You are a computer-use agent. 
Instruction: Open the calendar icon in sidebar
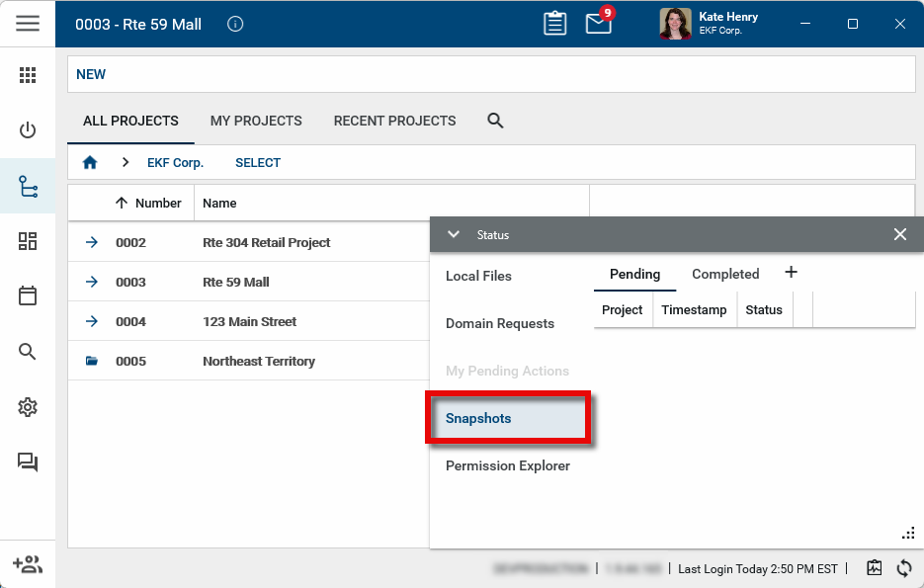(x=28, y=295)
